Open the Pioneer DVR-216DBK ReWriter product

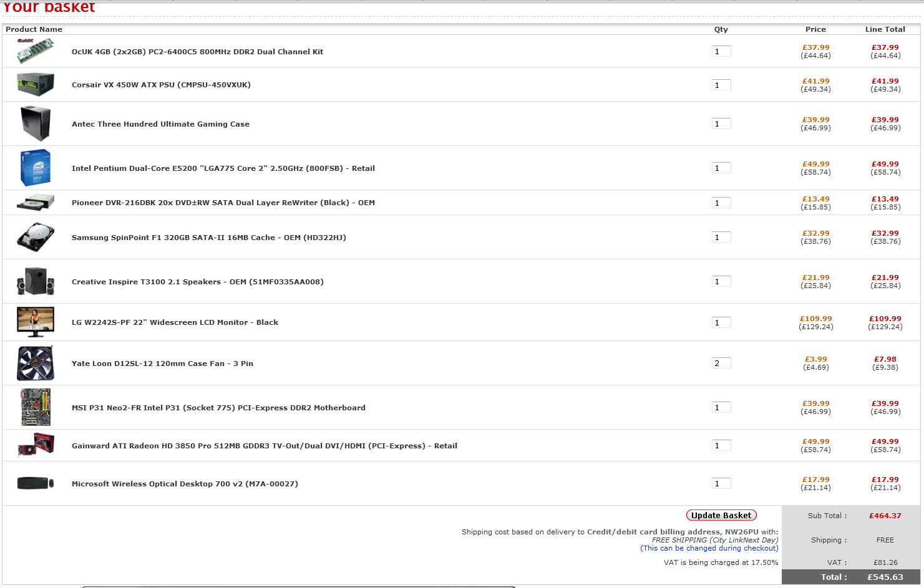click(x=223, y=203)
